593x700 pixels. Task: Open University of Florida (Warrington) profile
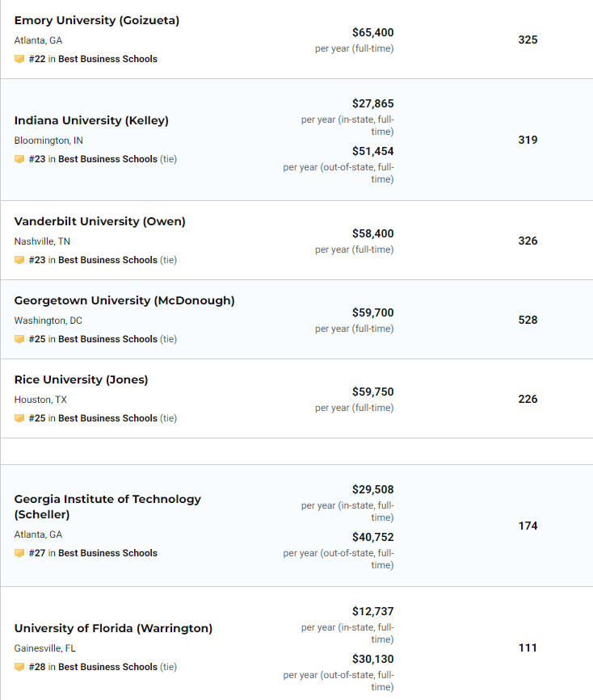point(113,628)
